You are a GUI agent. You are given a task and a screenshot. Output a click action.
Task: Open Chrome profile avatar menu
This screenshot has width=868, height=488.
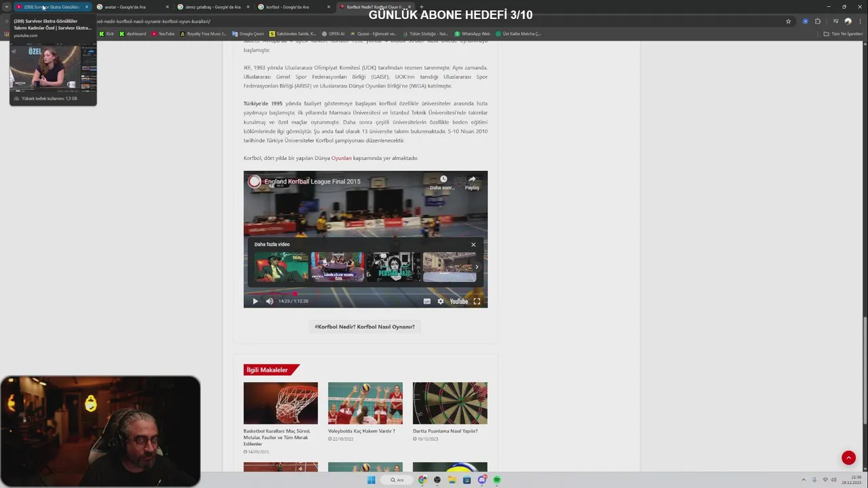click(848, 21)
